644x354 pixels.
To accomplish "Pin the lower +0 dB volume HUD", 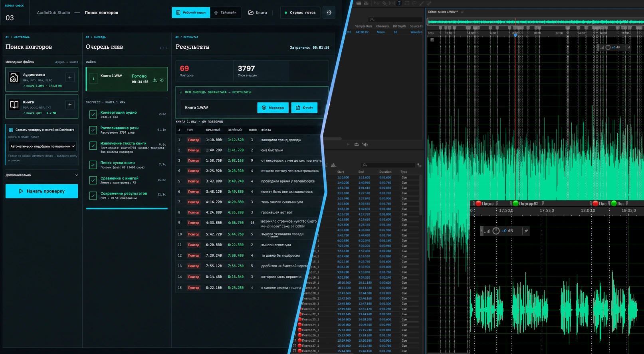I will click(x=526, y=231).
